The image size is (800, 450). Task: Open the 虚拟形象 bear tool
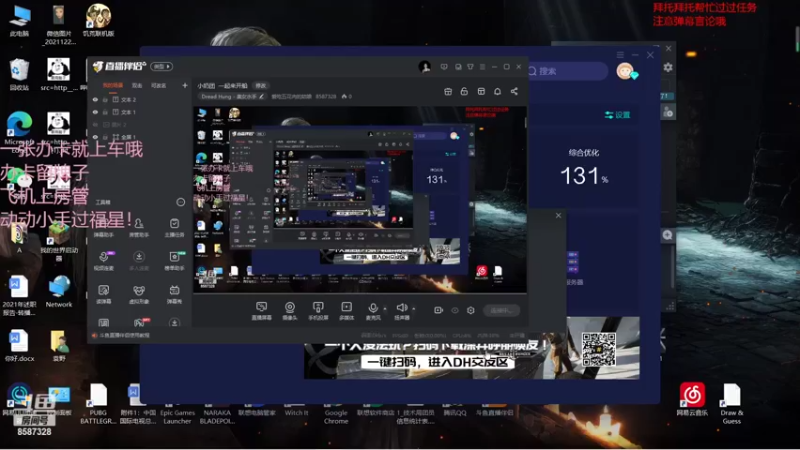click(x=139, y=294)
